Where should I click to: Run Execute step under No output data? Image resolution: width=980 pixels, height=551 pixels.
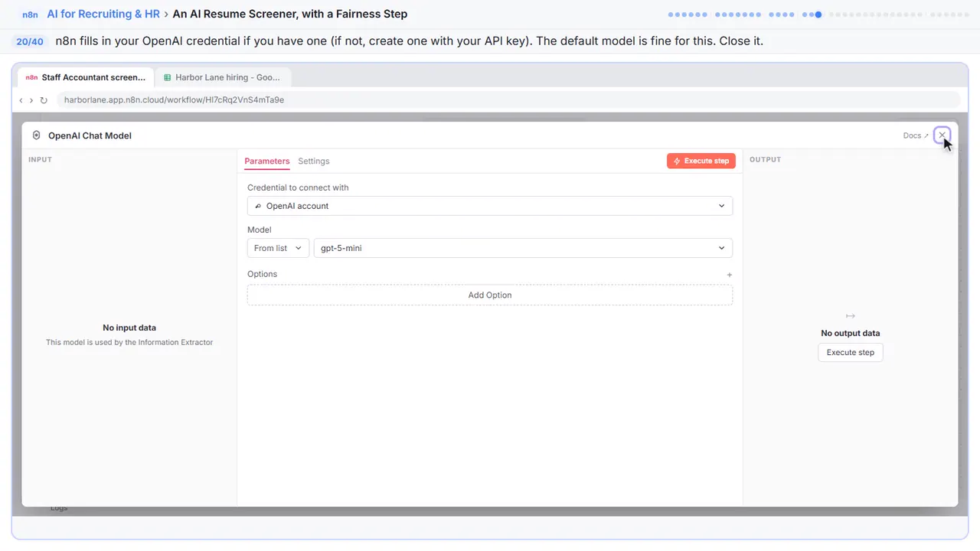[851, 353]
